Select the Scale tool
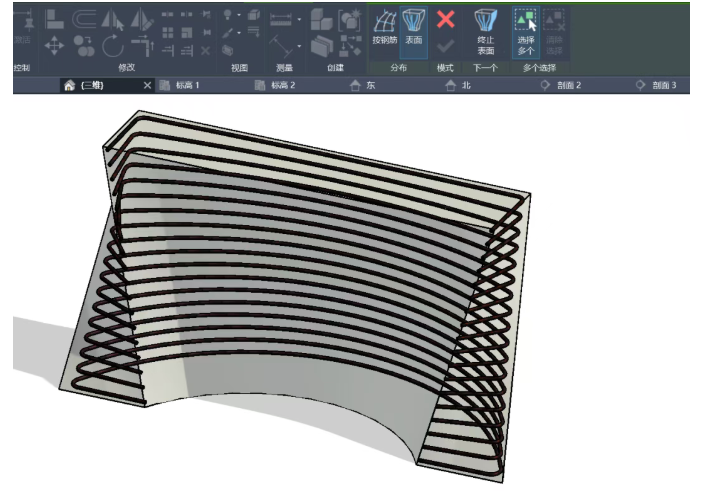Image resolution: width=717 pixels, height=491 pixels. pos(187,32)
